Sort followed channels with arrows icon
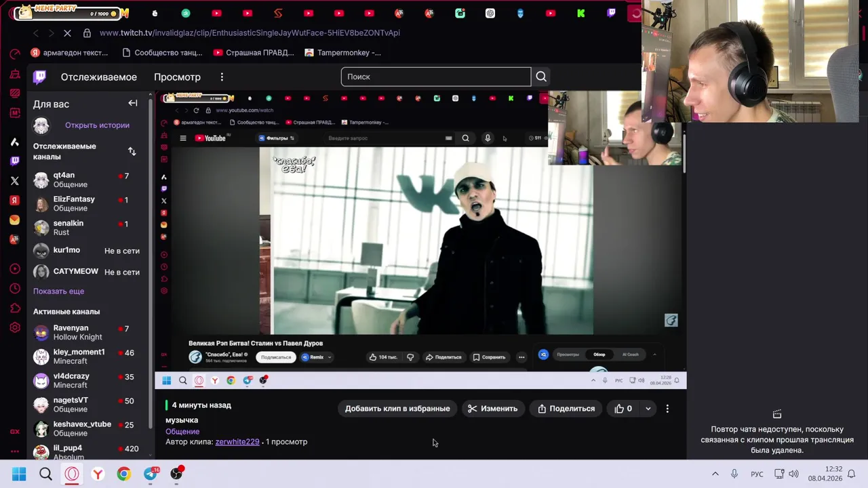Image resolution: width=868 pixels, height=488 pixels. pyautogui.click(x=132, y=151)
